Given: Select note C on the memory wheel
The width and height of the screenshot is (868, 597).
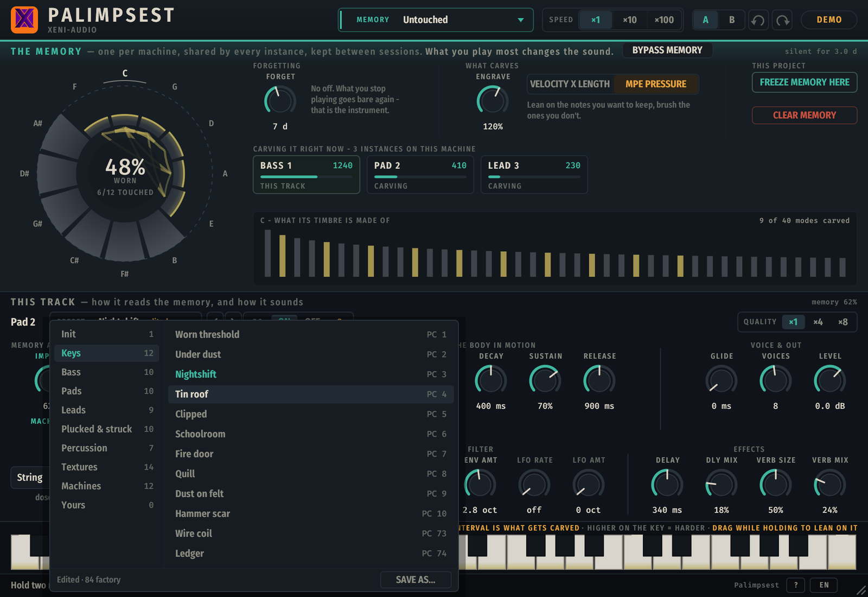Looking at the screenshot, I should point(125,73).
